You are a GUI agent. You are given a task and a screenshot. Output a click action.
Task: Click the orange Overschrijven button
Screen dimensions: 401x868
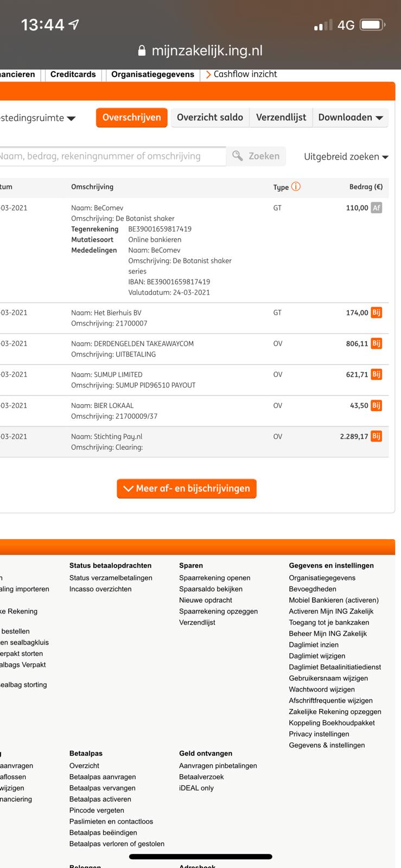[x=132, y=118]
